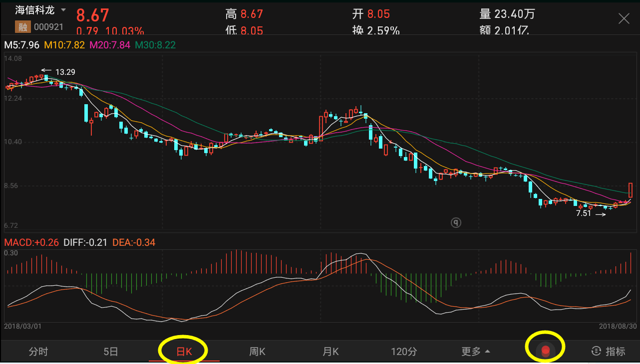Image resolution: width=640 pixels, height=364 pixels.
Task: Click the M30:8.22 moving average label
Action: coord(155,45)
